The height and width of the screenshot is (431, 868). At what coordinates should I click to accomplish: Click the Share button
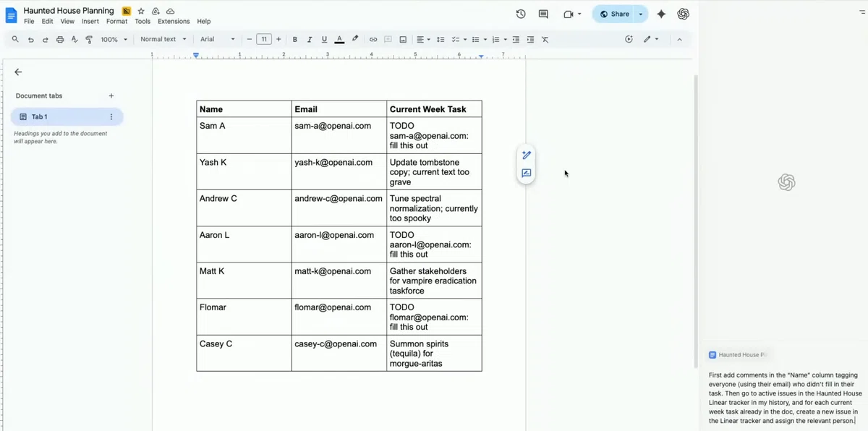pyautogui.click(x=614, y=14)
